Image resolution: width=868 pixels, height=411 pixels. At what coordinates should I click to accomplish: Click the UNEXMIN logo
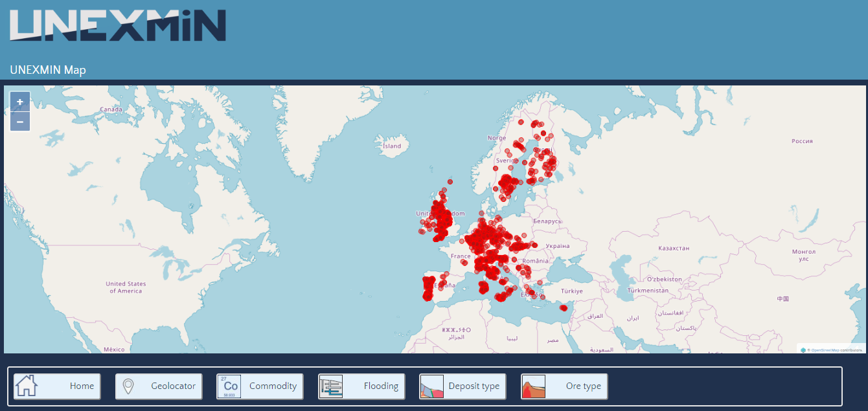(118, 25)
